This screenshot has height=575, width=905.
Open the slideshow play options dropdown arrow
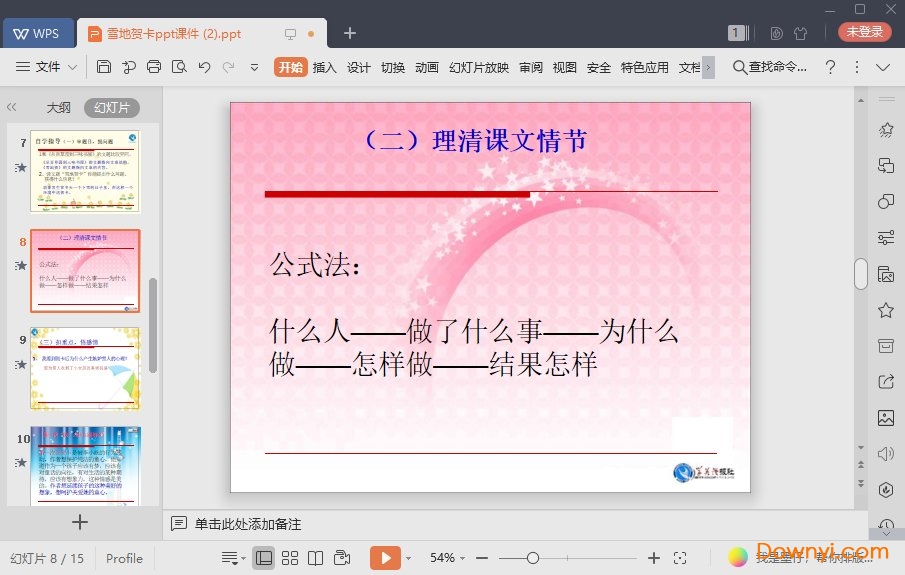pos(408,558)
